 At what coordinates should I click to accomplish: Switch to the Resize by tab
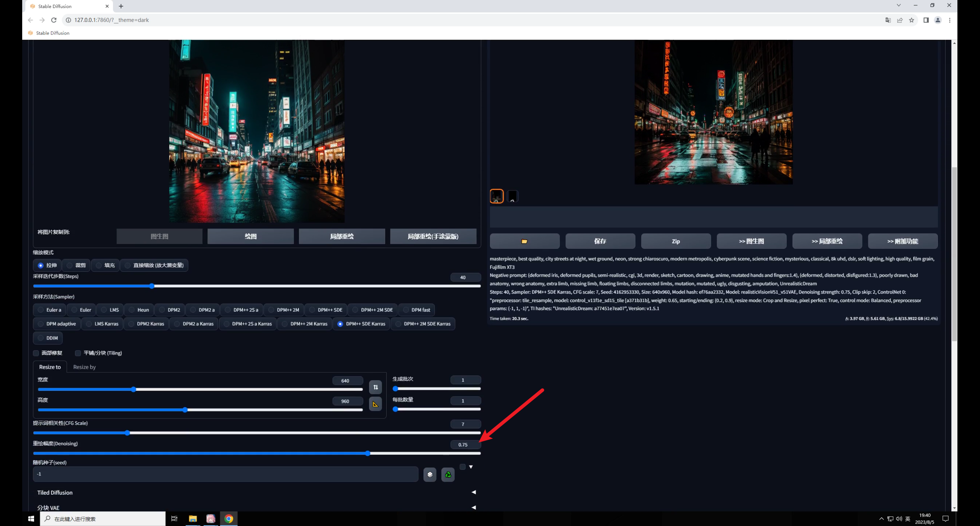84,367
